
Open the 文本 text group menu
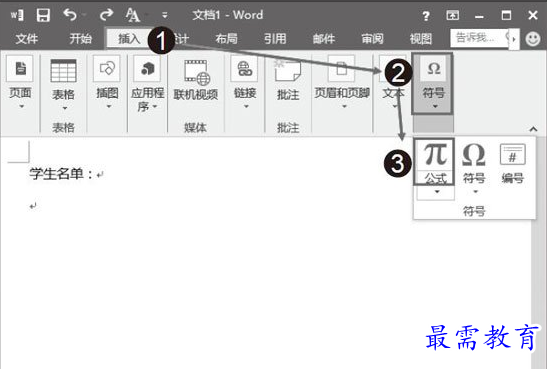click(x=393, y=83)
